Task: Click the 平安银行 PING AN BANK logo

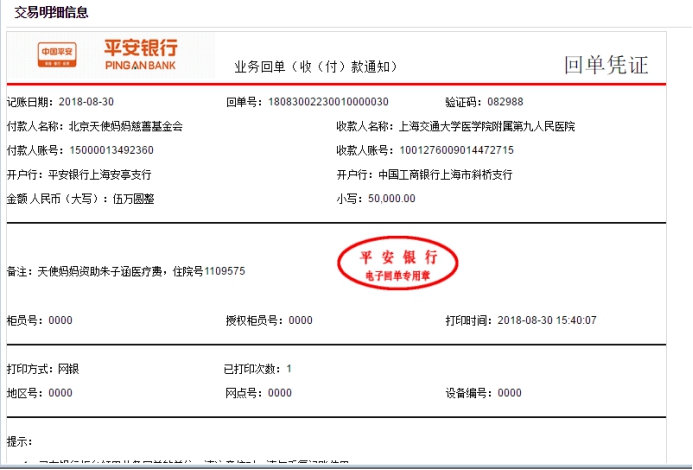Action: point(141,54)
